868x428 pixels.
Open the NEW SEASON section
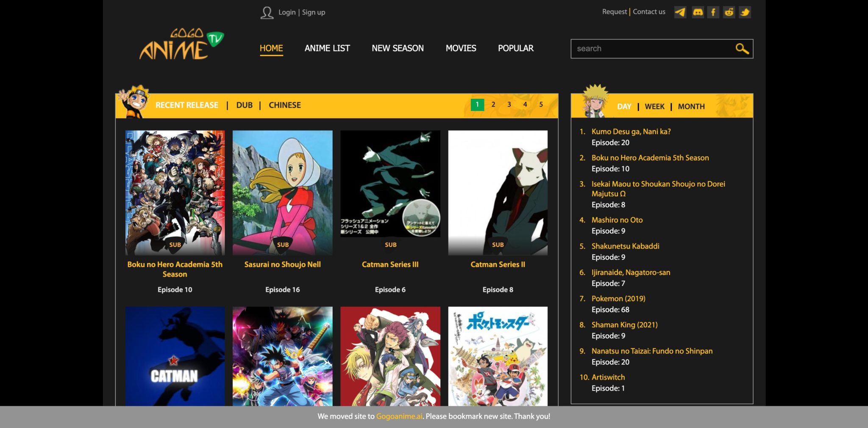[x=398, y=48]
